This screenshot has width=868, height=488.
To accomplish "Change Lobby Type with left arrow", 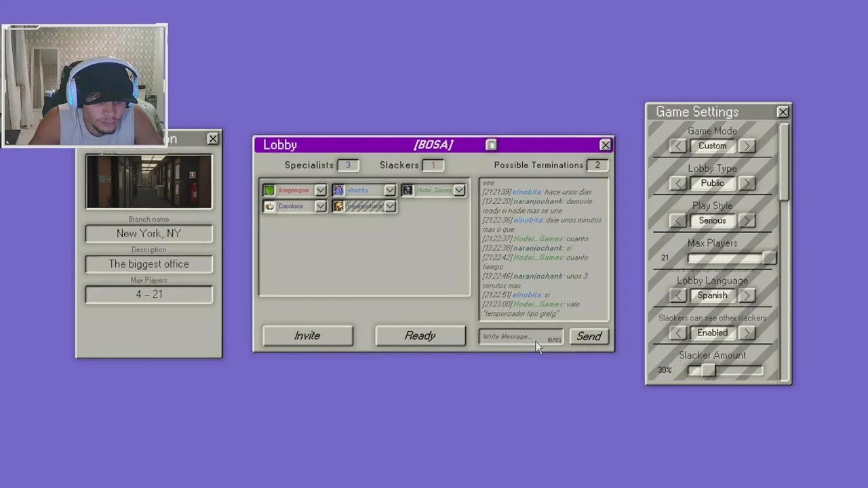I will pyautogui.click(x=678, y=183).
